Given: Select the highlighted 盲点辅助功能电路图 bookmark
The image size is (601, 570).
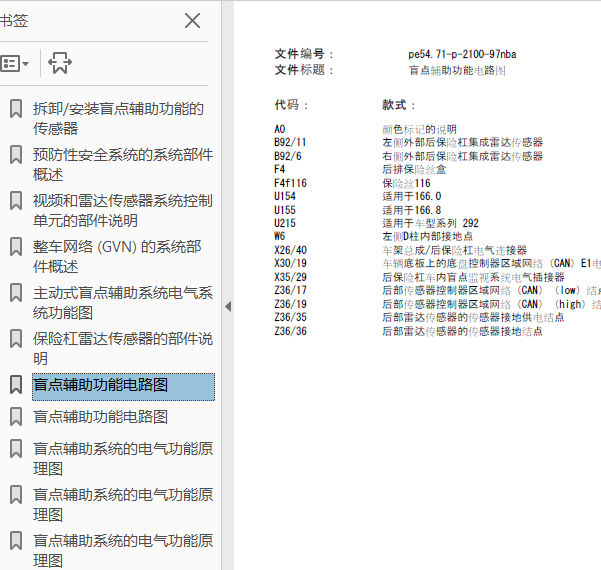Looking at the screenshot, I should pos(123,386).
